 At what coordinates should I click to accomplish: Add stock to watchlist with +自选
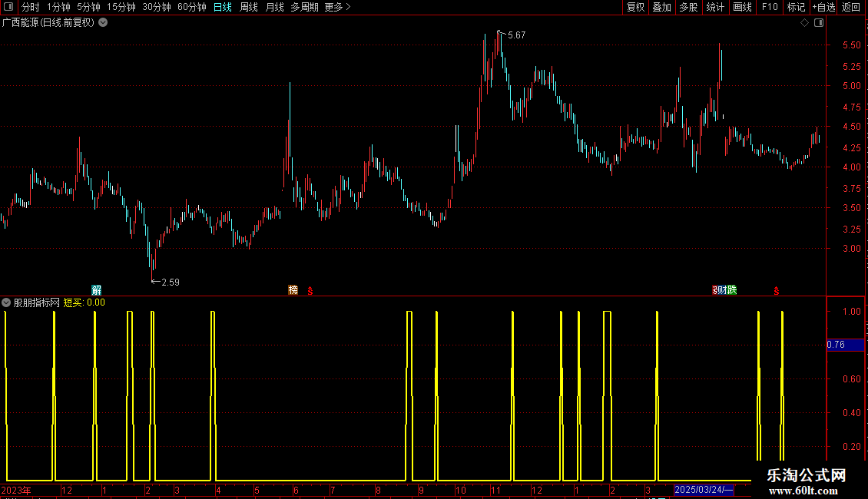click(x=823, y=7)
